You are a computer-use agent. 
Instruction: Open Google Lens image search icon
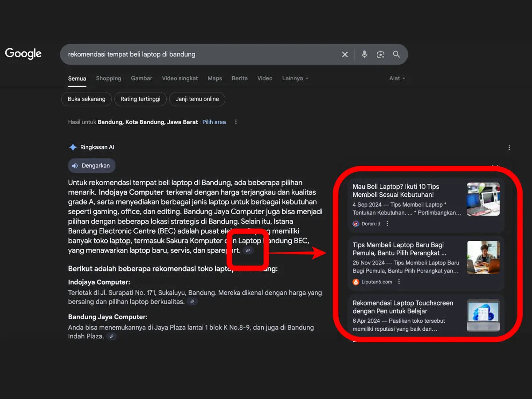[x=380, y=55]
